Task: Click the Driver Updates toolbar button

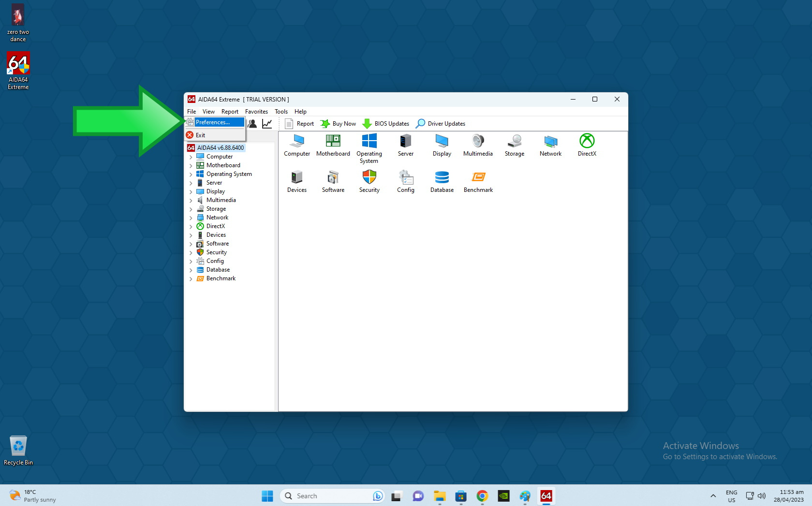Action: click(x=441, y=124)
